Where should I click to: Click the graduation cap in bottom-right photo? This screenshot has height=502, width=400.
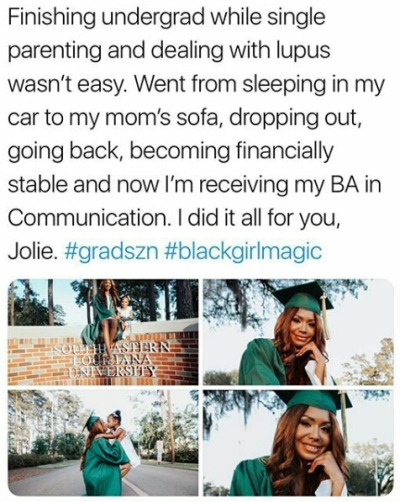[x=315, y=401]
